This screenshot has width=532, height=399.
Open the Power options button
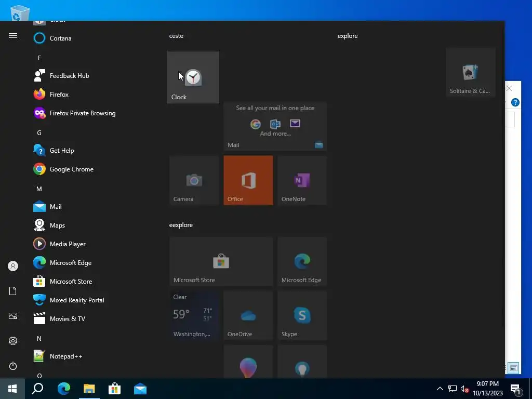click(x=13, y=366)
